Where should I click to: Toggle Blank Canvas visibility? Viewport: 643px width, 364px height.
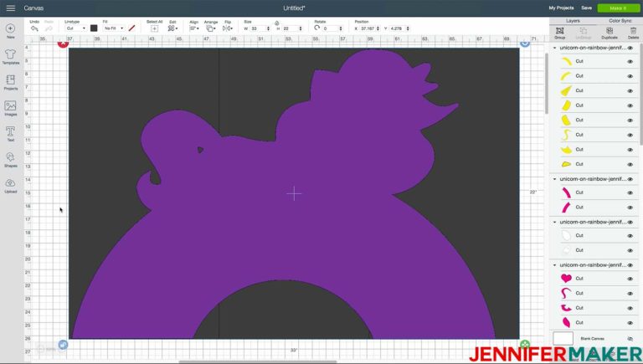(630, 339)
